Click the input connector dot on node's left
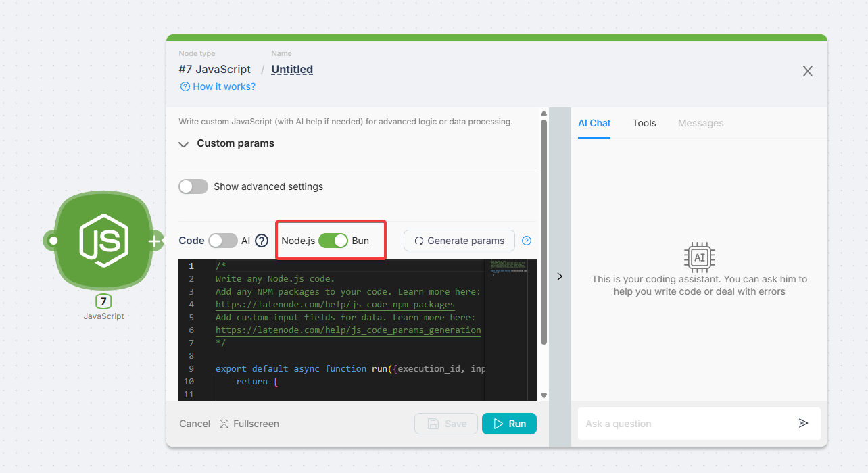The height and width of the screenshot is (473, 868). click(53, 241)
